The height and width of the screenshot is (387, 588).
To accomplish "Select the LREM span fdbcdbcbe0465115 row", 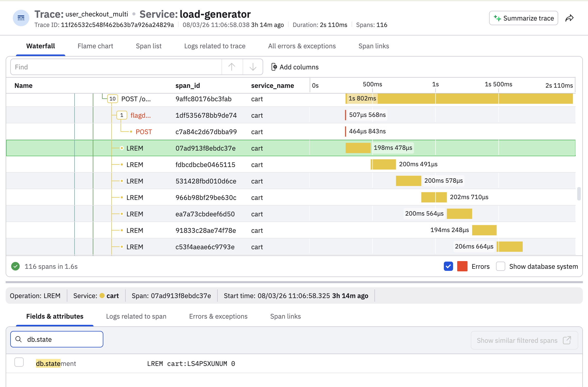I will [291, 164].
